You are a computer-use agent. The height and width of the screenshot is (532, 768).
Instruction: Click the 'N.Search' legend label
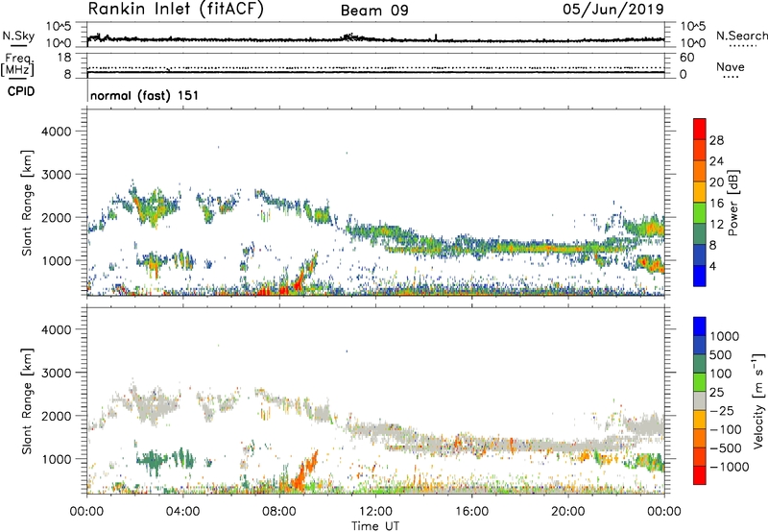[x=741, y=36]
